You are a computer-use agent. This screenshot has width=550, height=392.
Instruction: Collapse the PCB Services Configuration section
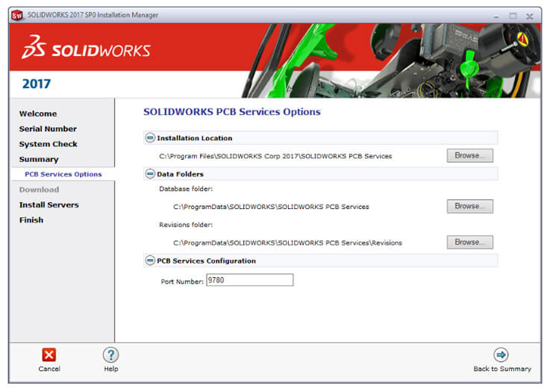point(150,261)
